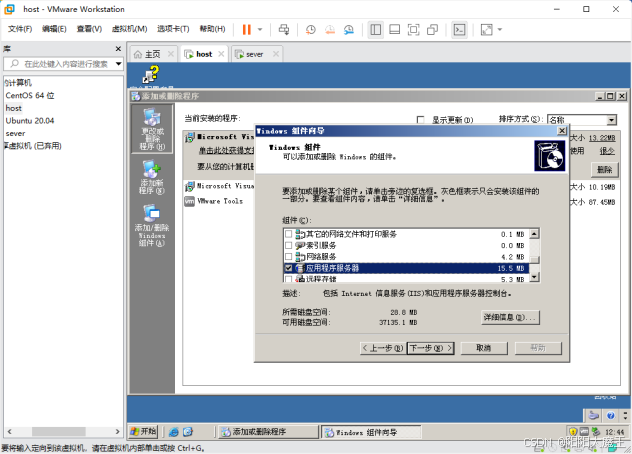The height and width of the screenshot is (454, 632).
Task: Click the 删除 button in program list
Action: 605,169
